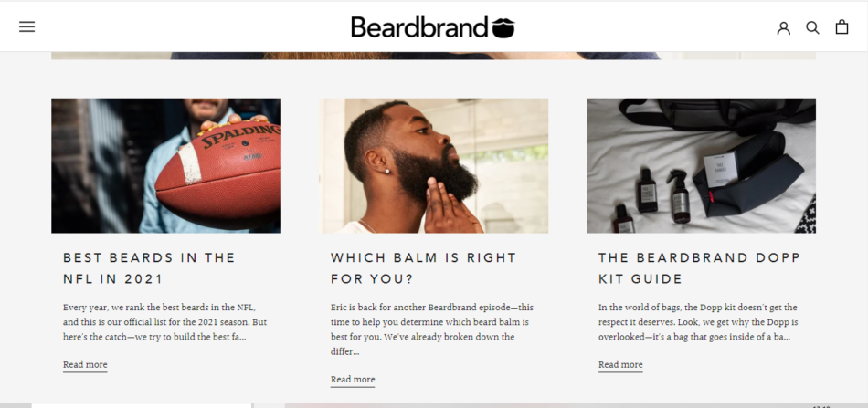Image resolution: width=868 pixels, height=408 pixels.
Task: Click Read more under the NFL beards article
Action: (x=85, y=365)
